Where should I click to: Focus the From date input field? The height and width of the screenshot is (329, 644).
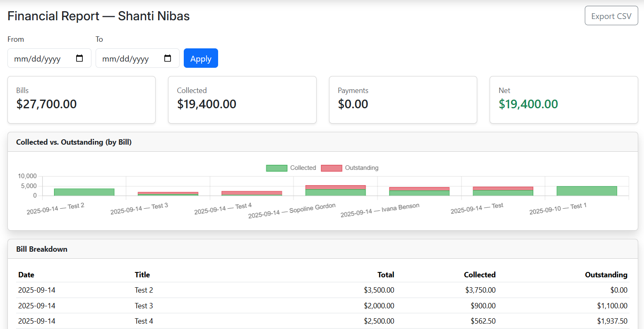tap(39, 59)
